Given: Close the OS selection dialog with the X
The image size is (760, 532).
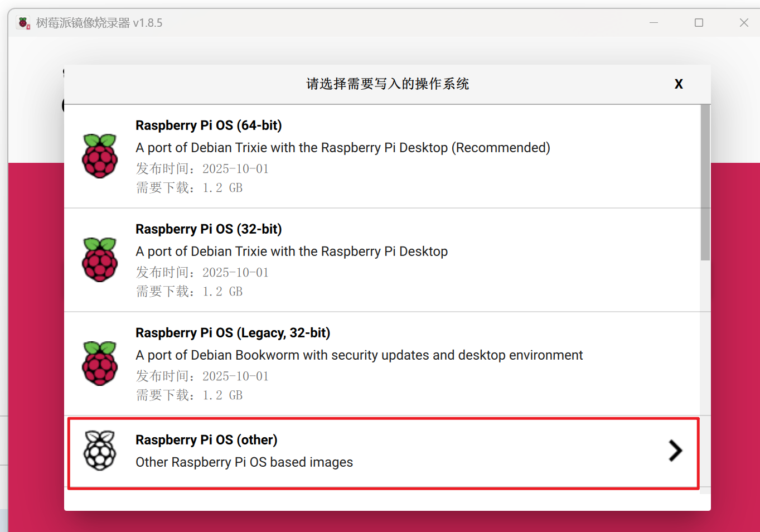Looking at the screenshot, I should [x=679, y=84].
